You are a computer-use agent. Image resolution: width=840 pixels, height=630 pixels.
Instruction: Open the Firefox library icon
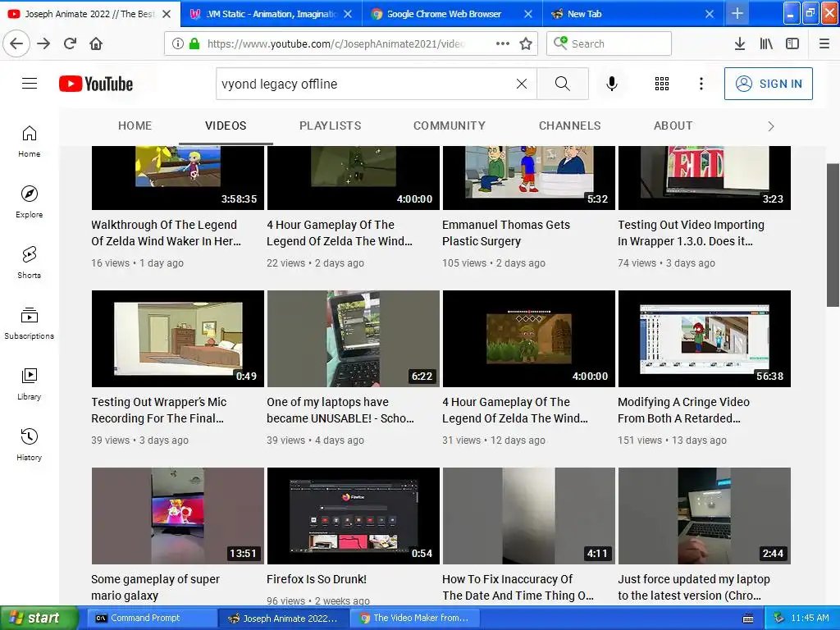[766, 43]
